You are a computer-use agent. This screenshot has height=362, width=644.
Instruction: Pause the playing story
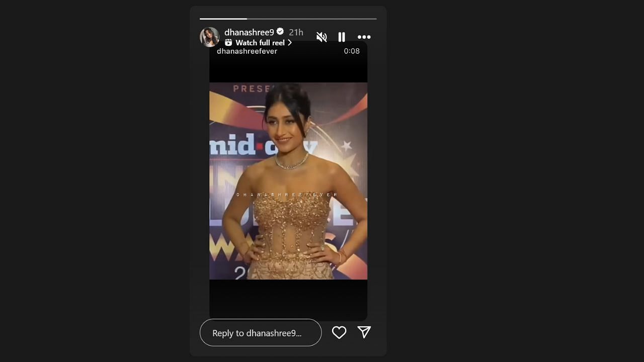[x=342, y=37]
